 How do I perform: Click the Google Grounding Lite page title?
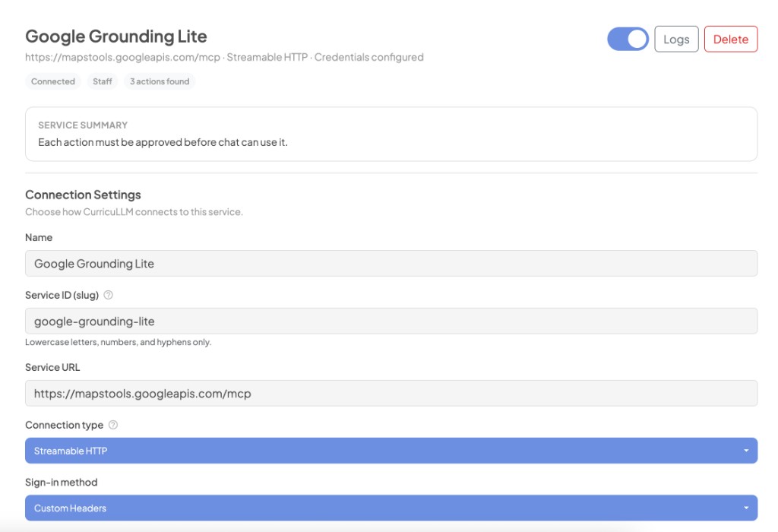(116, 36)
